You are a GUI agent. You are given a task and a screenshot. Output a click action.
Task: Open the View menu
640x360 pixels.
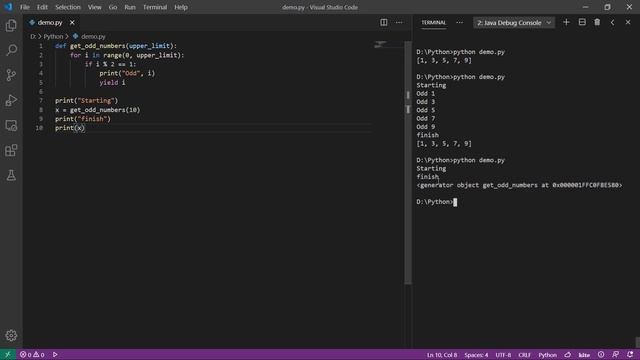pyautogui.click(x=95, y=7)
